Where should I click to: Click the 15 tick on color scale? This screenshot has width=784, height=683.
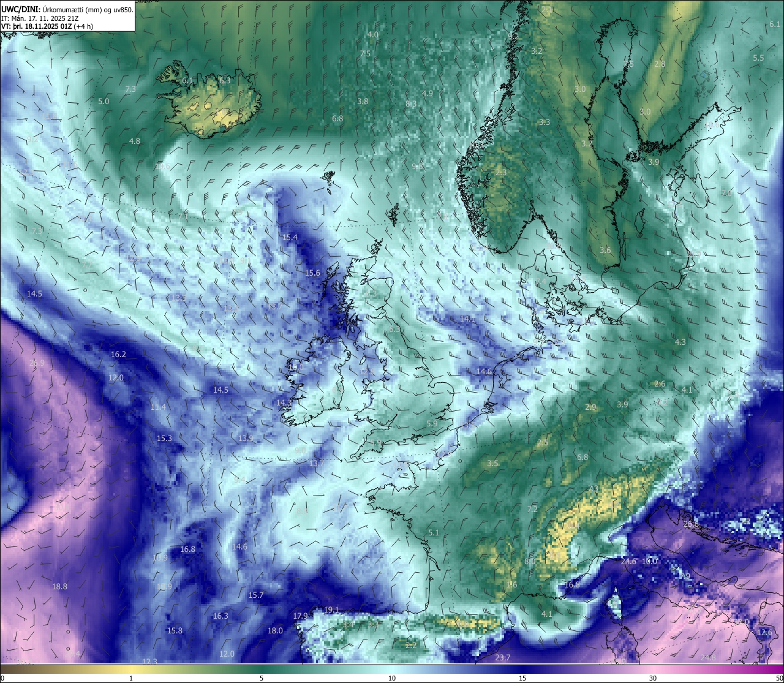[522, 678]
